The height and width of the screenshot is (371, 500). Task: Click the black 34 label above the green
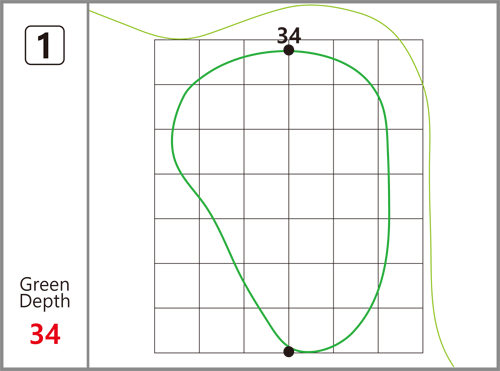[x=289, y=35]
